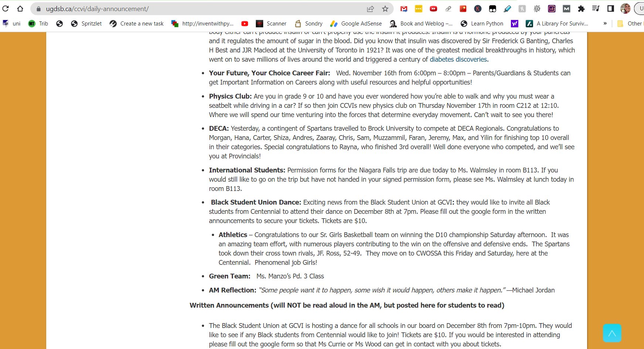Open the Extensions puzzle piece menu
Image resolution: width=644 pixels, height=349 pixels.
tap(581, 9)
